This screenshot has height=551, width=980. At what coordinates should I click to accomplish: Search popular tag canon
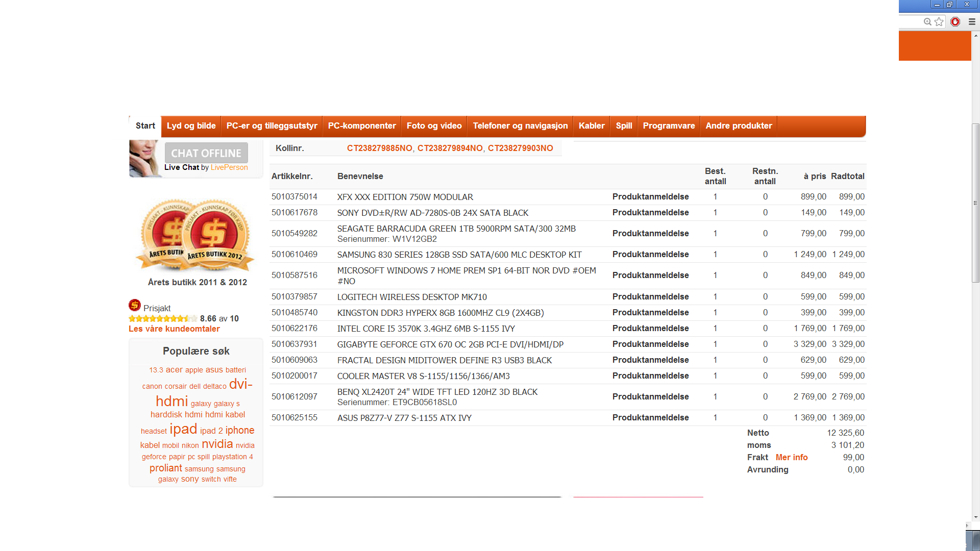(152, 386)
